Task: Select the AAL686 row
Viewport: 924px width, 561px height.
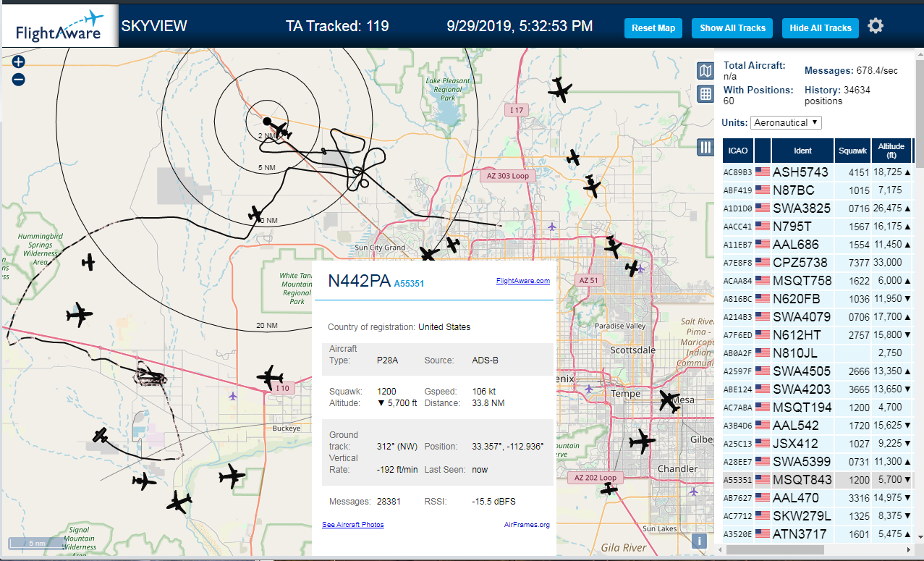Action: 818,245
